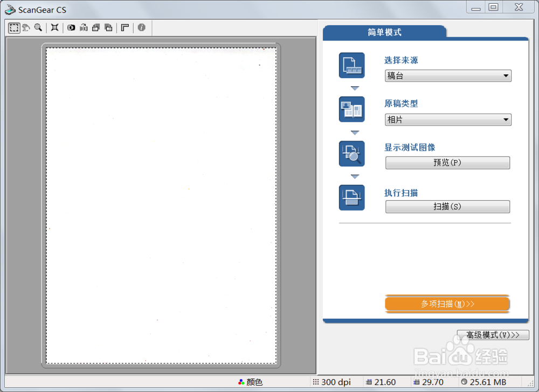Rotate image right with toolbar icon
The image size is (539, 392).
click(x=108, y=28)
